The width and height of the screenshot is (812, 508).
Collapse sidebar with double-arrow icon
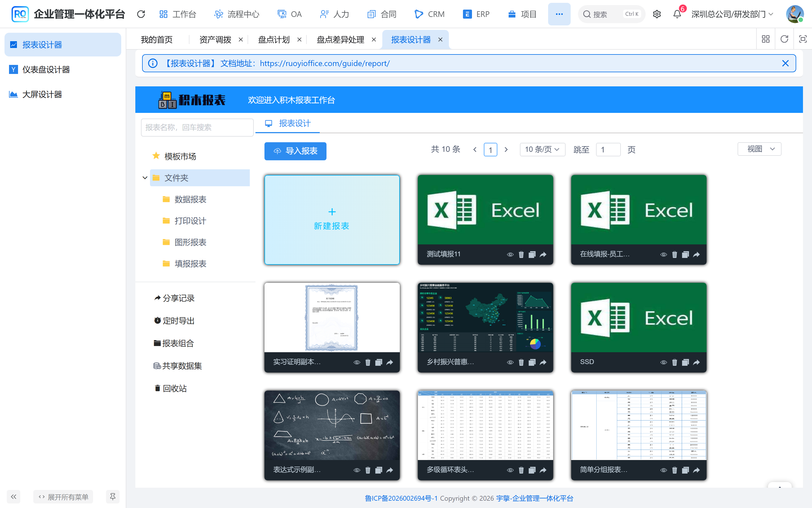(x=14, y=497)
